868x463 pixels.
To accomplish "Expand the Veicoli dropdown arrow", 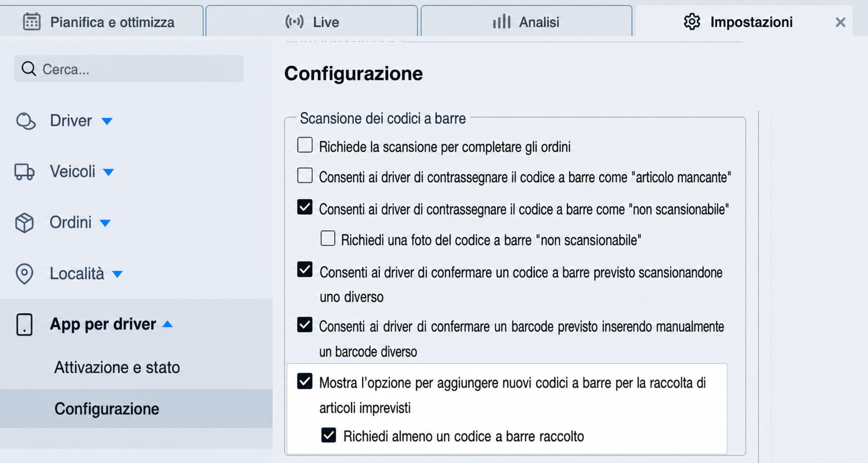I will pyautogui.click(x=109, y=172).
